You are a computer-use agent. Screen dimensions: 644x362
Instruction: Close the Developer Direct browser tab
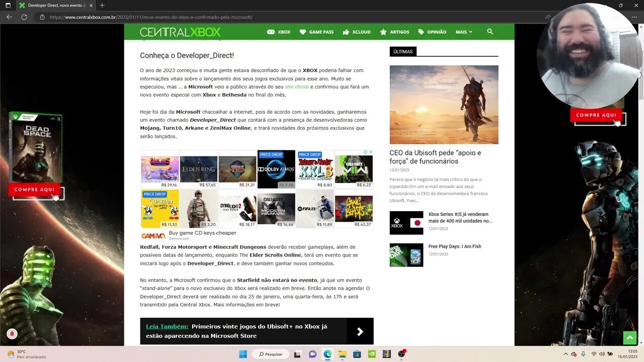91,5
